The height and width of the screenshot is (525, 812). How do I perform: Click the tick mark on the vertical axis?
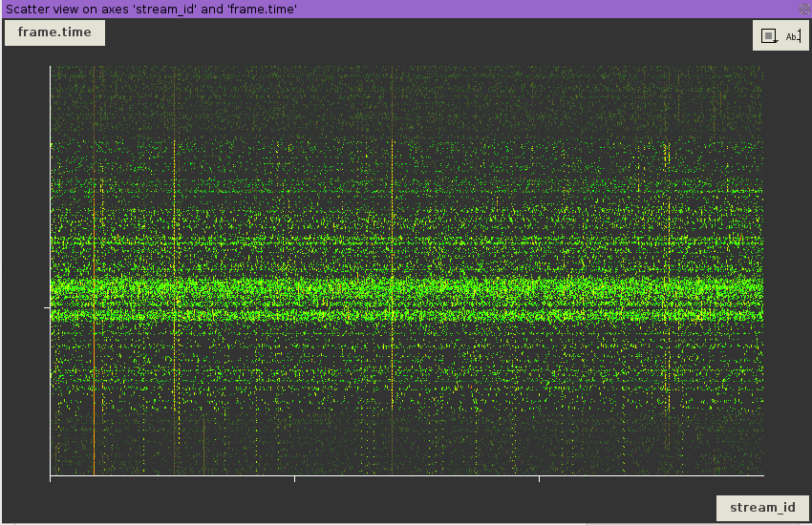(x=47, y=307)
